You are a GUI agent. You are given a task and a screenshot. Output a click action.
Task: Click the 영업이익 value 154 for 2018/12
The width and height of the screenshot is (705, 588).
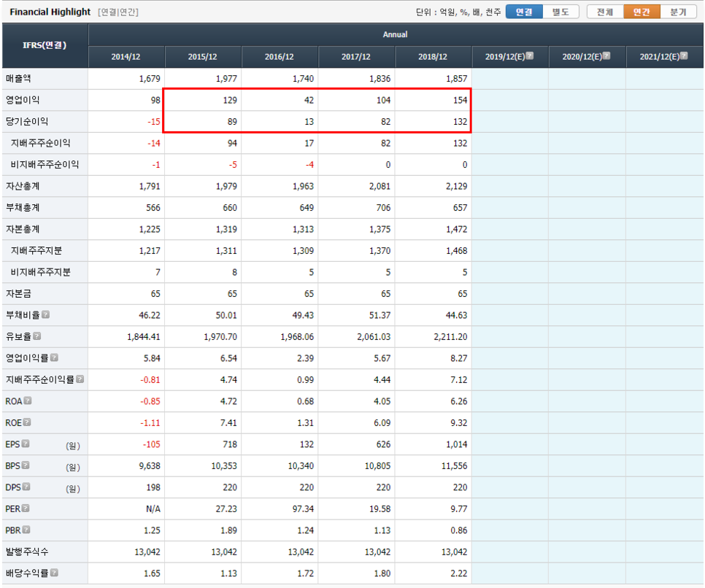click(x=460, y=100)
